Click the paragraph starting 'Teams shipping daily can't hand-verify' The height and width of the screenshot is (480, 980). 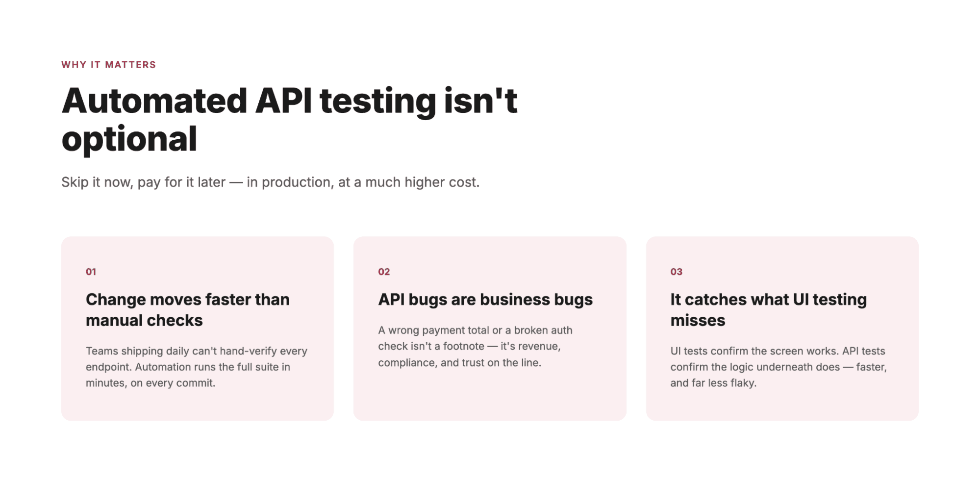coord(197,367)
